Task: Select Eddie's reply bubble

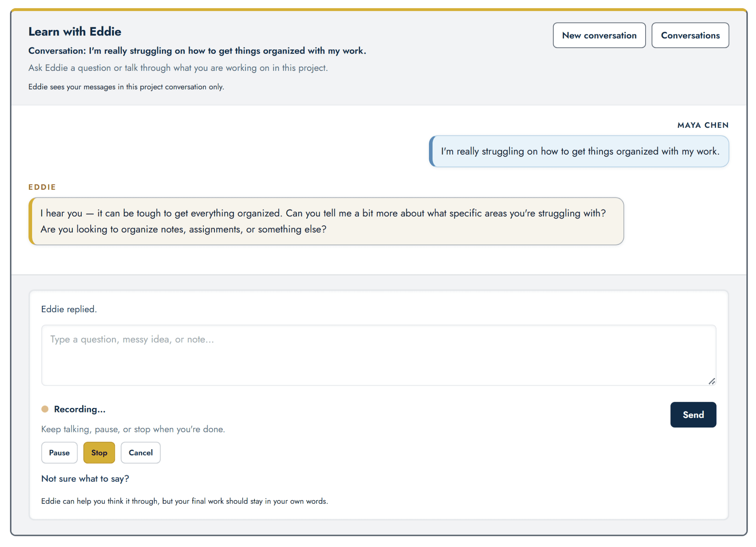Action: coord(326,221)
